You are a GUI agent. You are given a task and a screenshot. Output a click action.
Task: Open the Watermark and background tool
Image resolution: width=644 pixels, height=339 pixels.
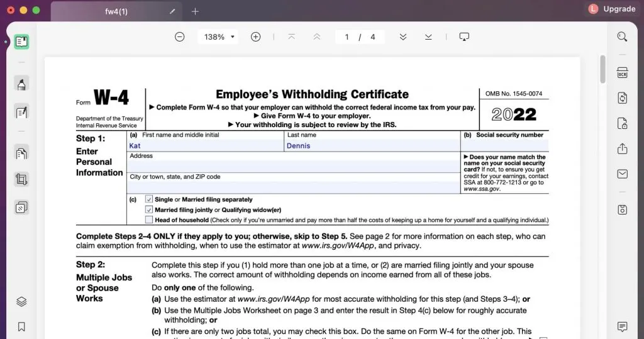(x=21, y=208)
